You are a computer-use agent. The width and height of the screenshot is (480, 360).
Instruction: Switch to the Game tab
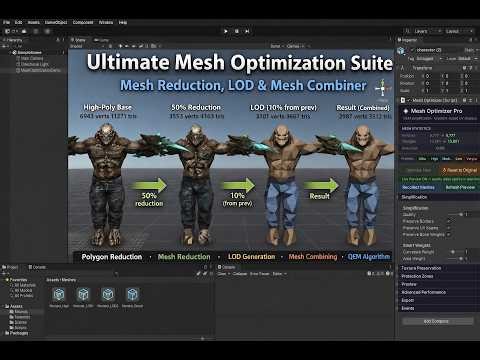(x=102, y=40)
